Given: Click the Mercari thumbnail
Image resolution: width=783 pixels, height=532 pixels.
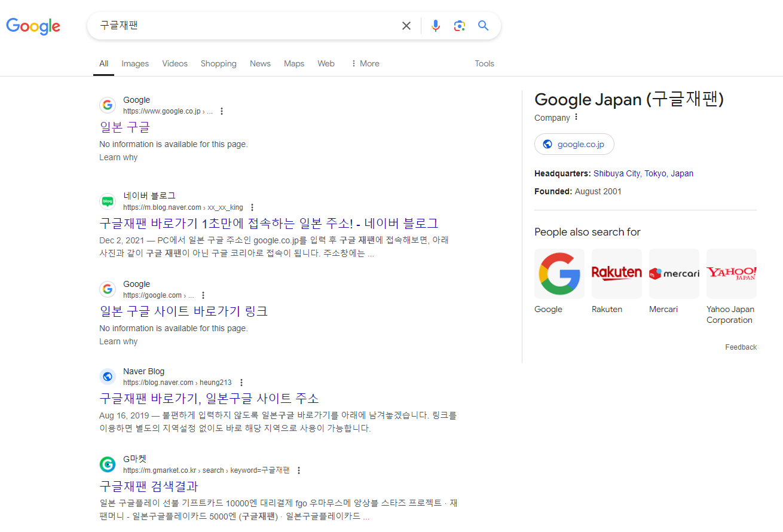Looking at the screenshot, I should 674,273.
